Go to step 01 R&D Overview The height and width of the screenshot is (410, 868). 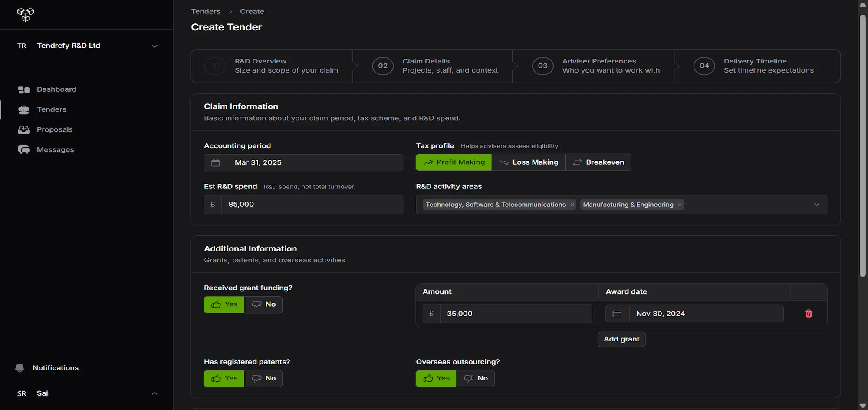point(272,66)
